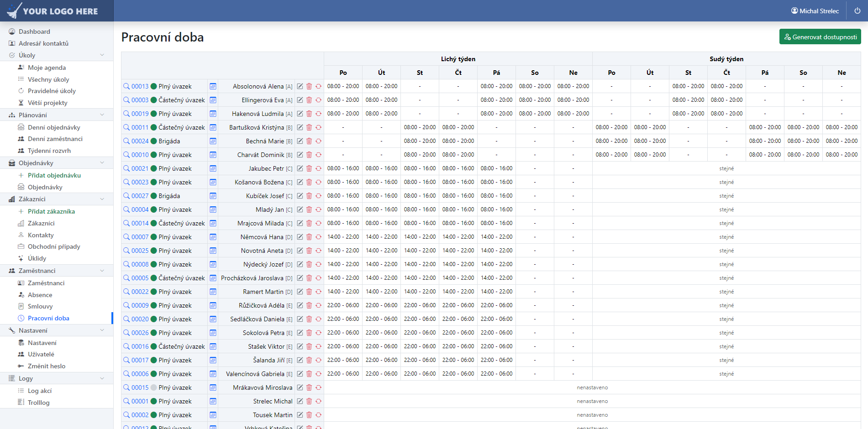This screenshot has width=868, height=429.
Task: Open Trolllog
Action: (x=38, y=403)
